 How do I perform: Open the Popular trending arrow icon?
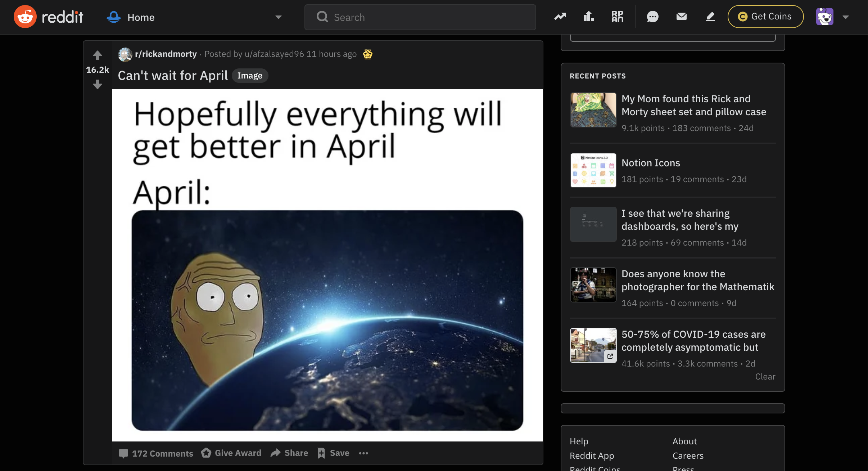tap(560, 17)
